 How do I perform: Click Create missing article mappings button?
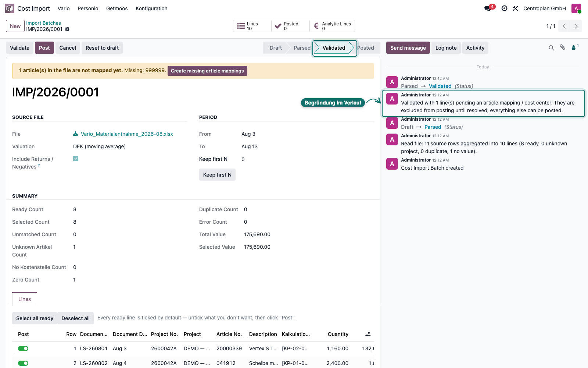pos(207,71)
